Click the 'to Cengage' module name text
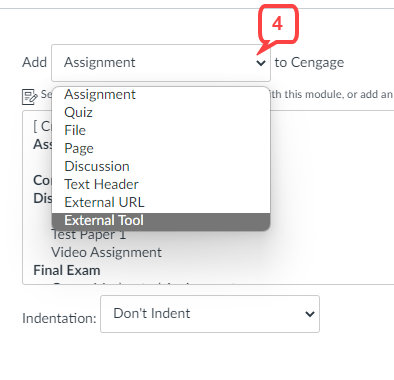The image size is (394, 380). (309, 63)
